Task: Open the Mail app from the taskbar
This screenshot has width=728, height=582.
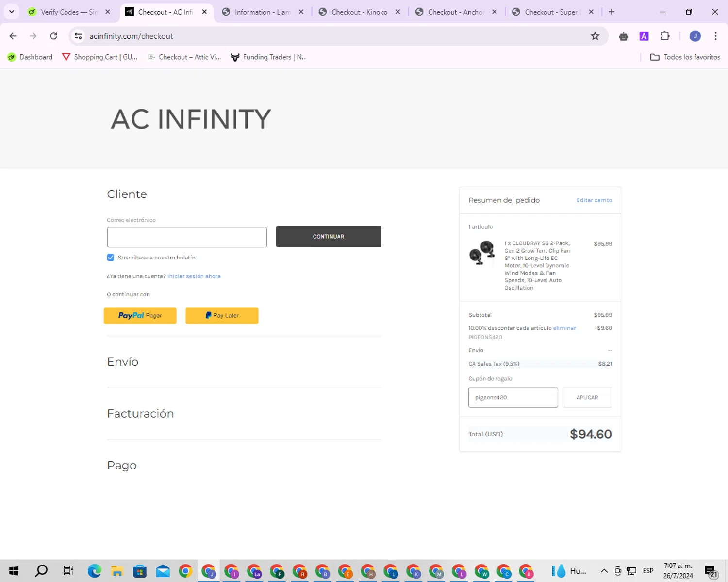Action: click(x=163, y=571)
